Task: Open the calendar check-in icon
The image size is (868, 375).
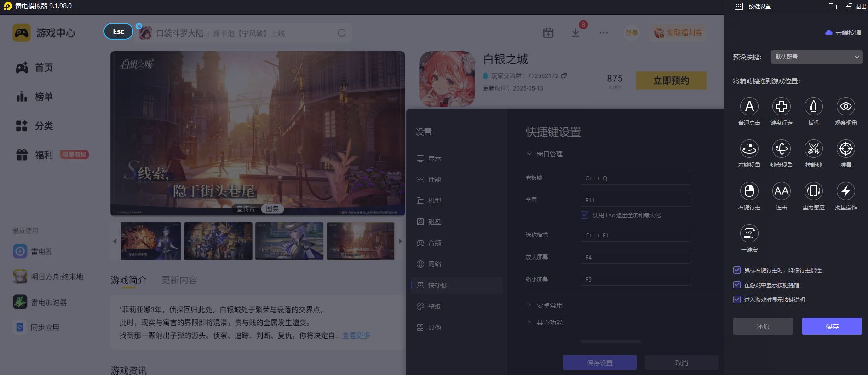Action: pos(548,33)
